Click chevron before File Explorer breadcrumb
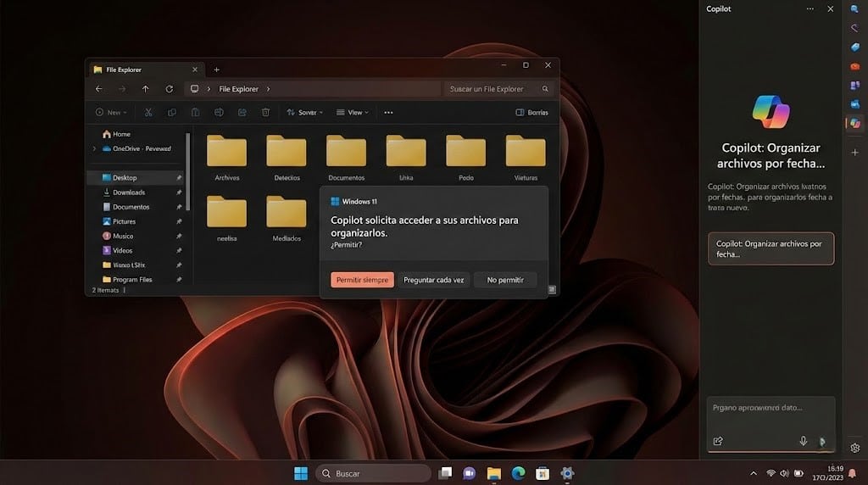Viewport: 868px width, 485px height. 209,88
